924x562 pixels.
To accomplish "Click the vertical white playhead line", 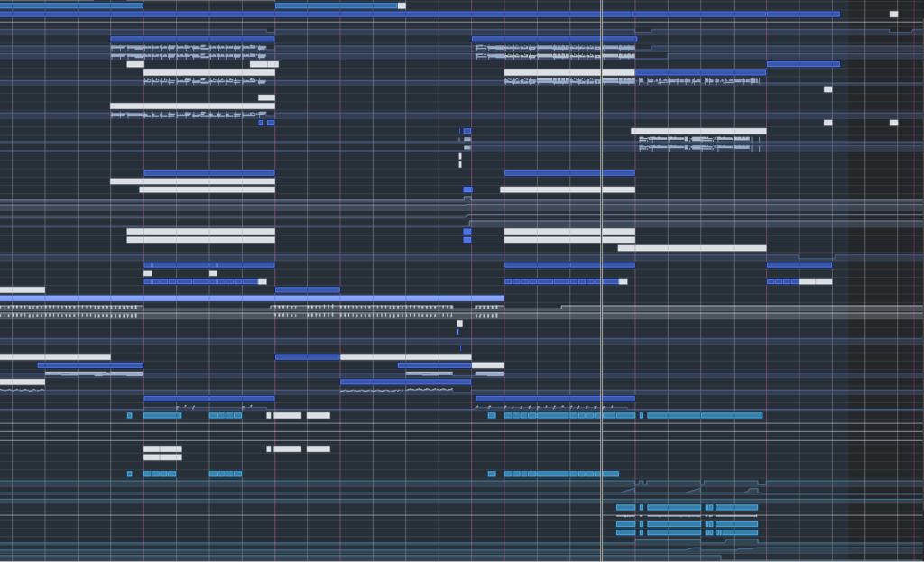I will click(602, 271).
